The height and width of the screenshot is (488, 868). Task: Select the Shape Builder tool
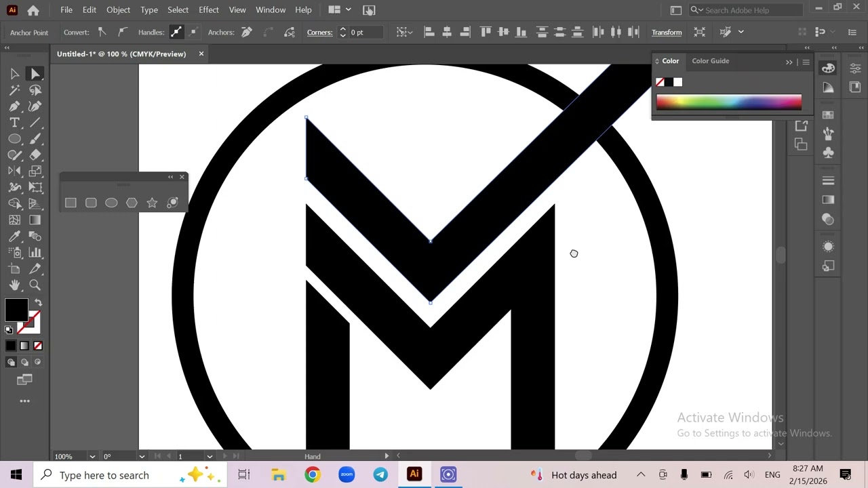15,204
